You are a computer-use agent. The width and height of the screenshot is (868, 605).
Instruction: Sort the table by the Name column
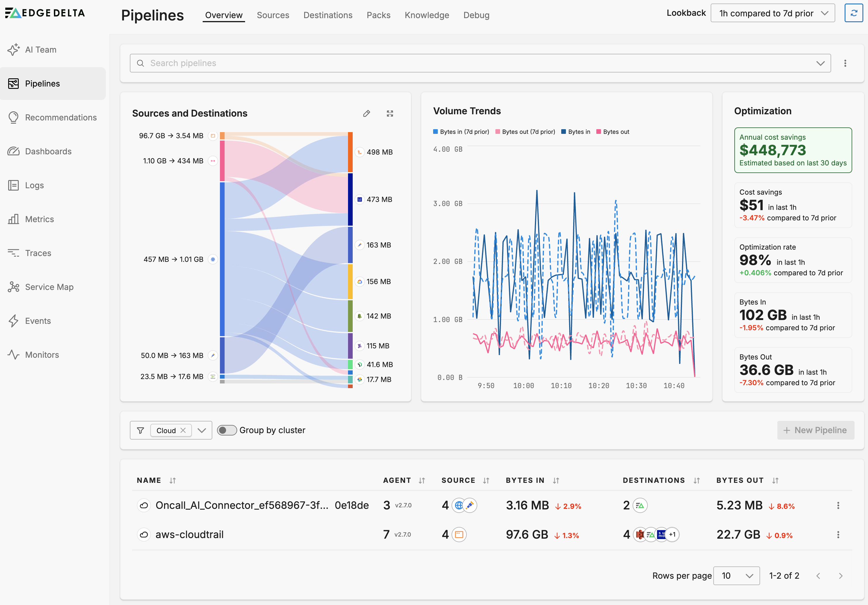172,480
